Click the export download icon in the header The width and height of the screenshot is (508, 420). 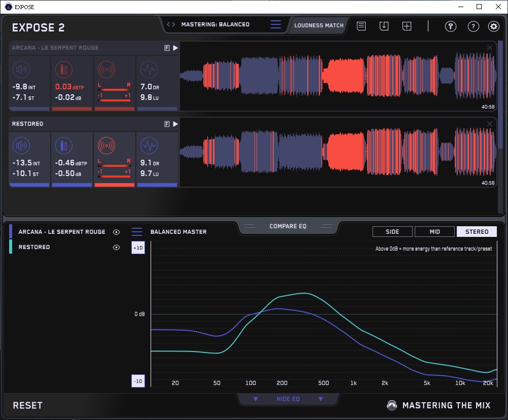pos(384,26)
